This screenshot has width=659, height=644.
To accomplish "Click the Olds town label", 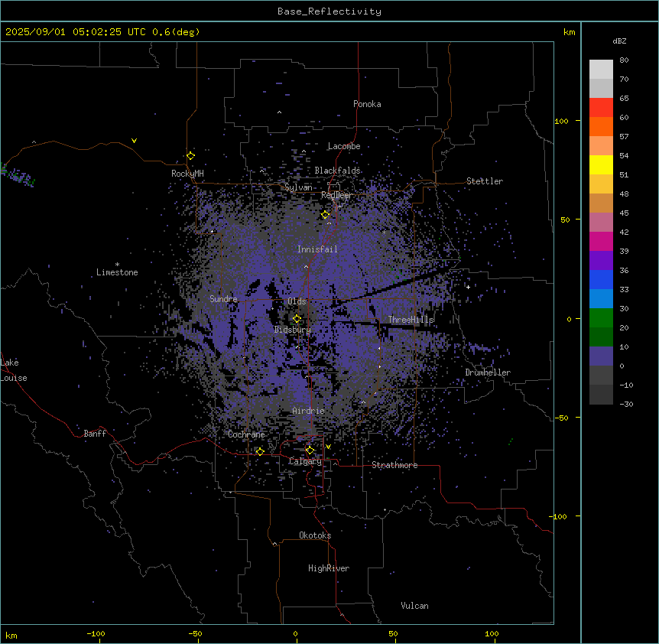I will click(x=297, y=301).
